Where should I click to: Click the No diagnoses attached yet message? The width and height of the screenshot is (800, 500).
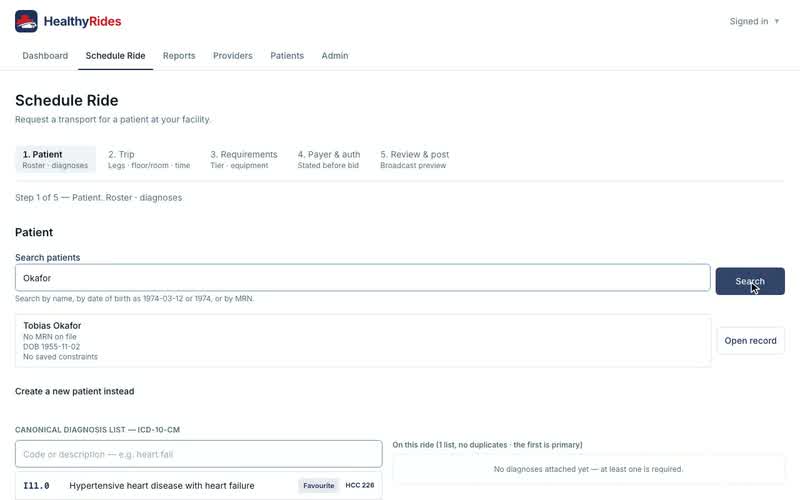588,469
